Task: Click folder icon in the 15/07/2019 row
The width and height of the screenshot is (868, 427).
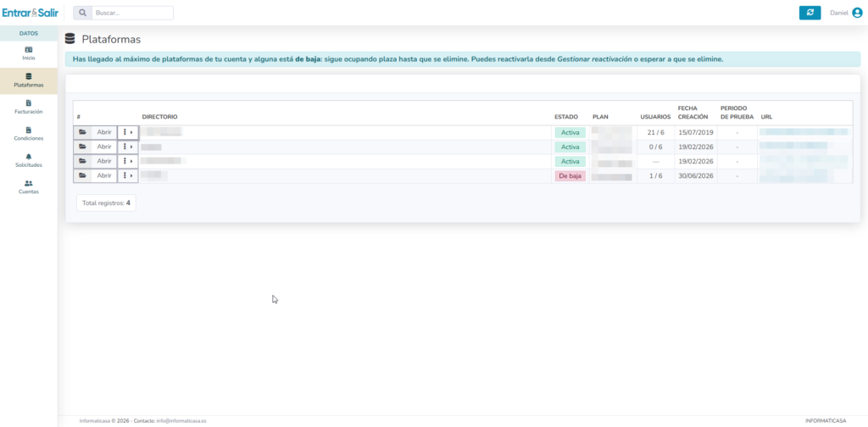Action: pos(82,132)
